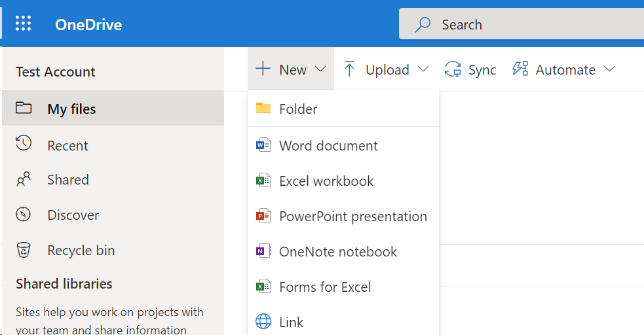The width and height of the screenshot is (644, 335).
Task: Click the Excel workbook icon
Action: point(263,180)
